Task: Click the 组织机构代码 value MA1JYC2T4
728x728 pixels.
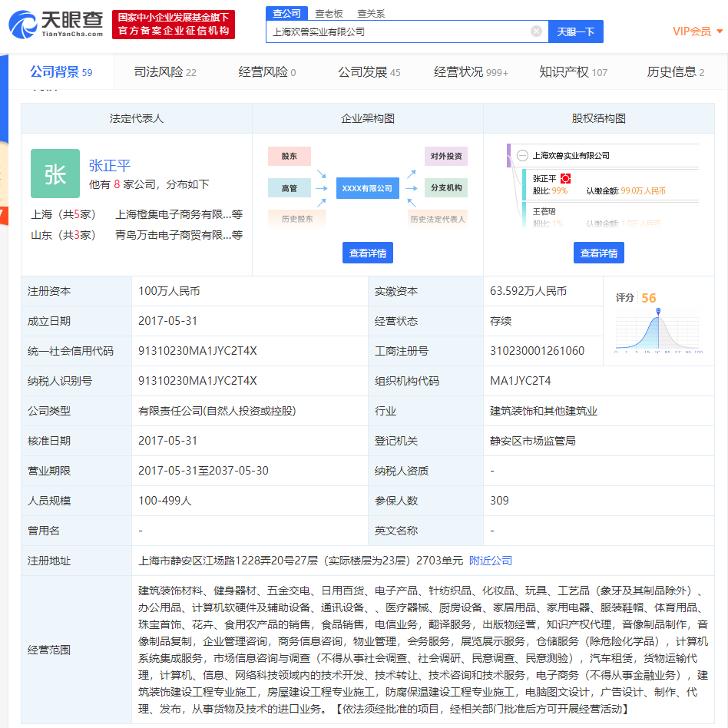Action: pos(520,381)
